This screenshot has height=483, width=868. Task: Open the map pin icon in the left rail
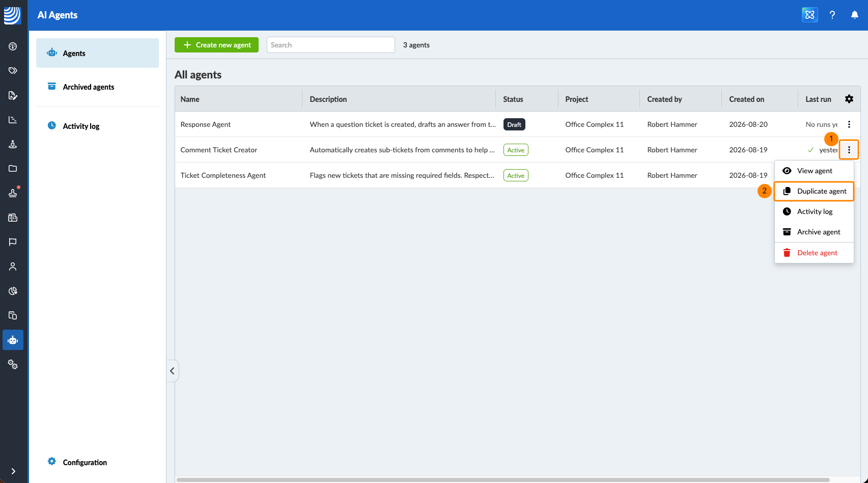(x=13, y=144)
